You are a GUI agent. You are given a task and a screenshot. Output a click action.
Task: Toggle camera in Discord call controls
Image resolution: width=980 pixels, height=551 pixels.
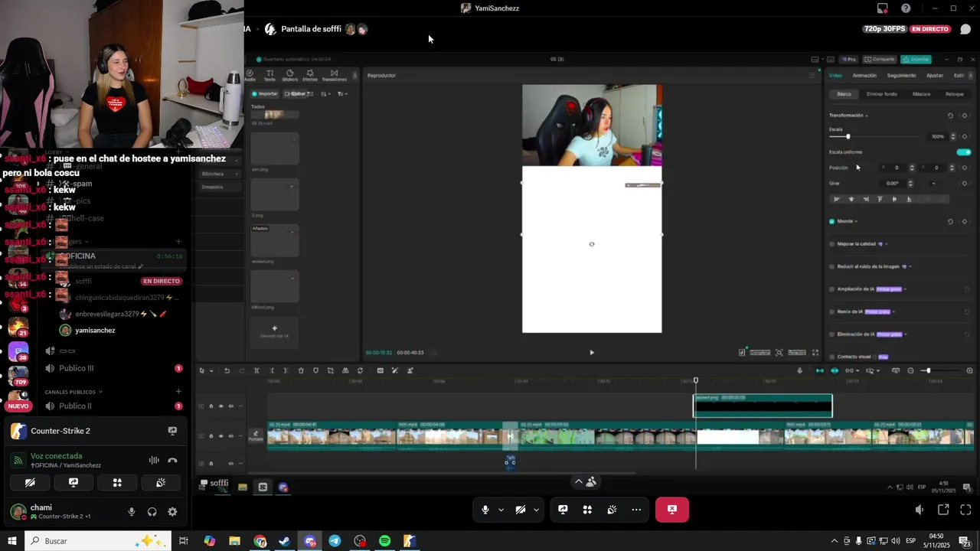point(520,510)
